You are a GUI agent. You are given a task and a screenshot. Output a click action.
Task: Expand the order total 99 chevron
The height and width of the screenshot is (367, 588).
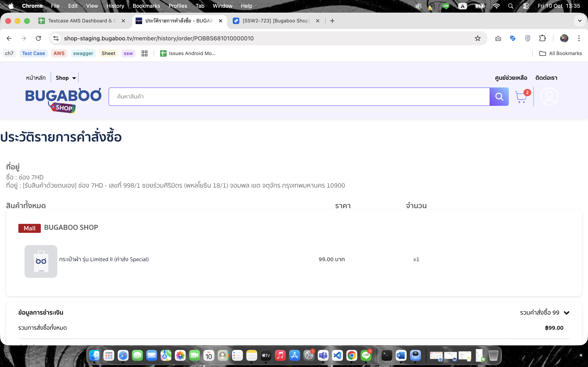pyautogui.click(x=566, y=313)
